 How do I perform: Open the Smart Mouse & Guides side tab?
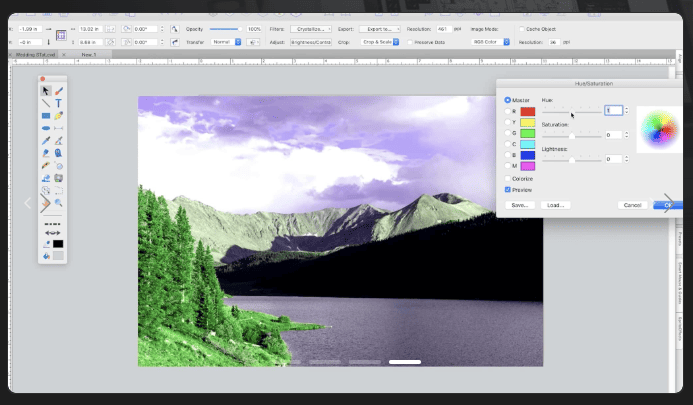(680, 283)
